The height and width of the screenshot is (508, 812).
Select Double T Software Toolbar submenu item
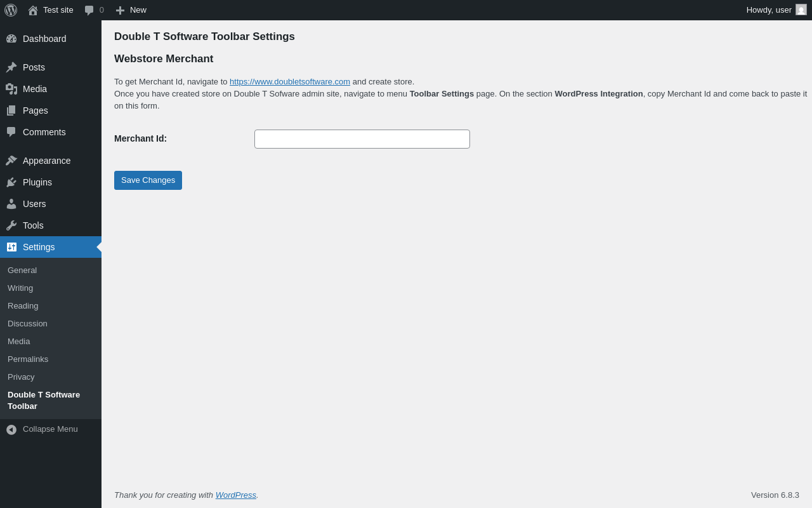[x=43, y=400]
